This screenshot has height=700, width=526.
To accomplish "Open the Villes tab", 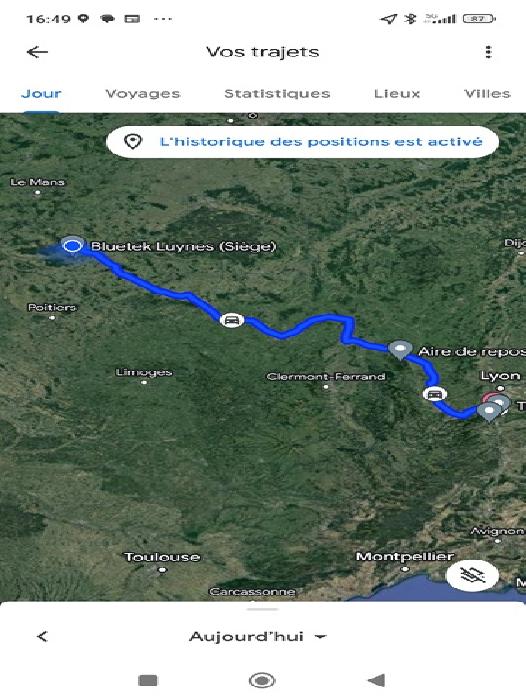I will pos(487,93).
